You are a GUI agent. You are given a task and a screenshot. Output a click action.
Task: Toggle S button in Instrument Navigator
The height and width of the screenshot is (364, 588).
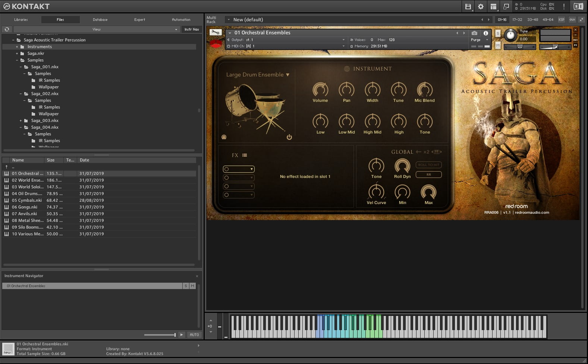[186, 286]
